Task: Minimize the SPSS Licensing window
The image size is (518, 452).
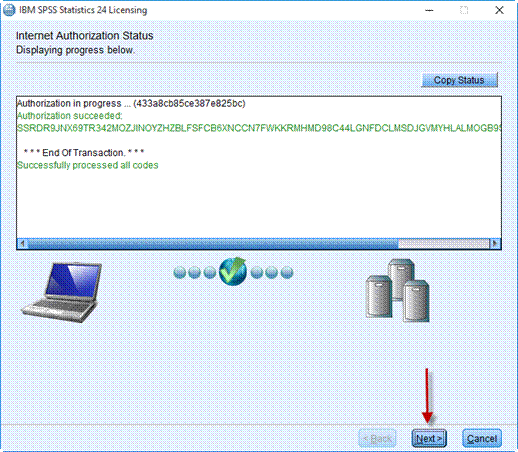Action: [429, 10]
